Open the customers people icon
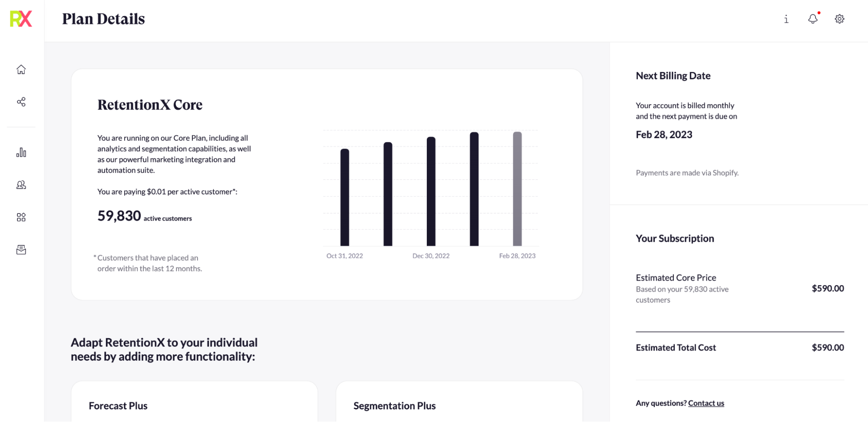Image resolution: width=868 pixels, height=422 pixels. (21, 185)
